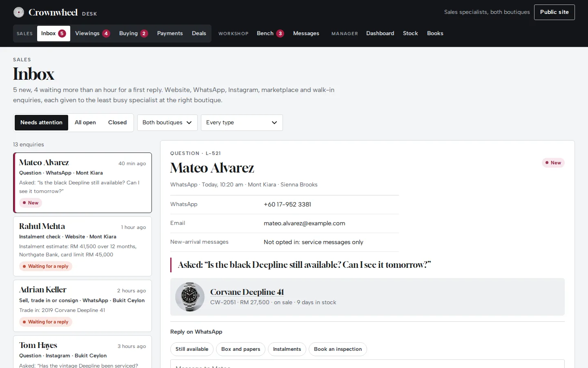Viewport: 588px width, 368px height.
Task: Open the Deals tab
Action: (x=199, y=34)
